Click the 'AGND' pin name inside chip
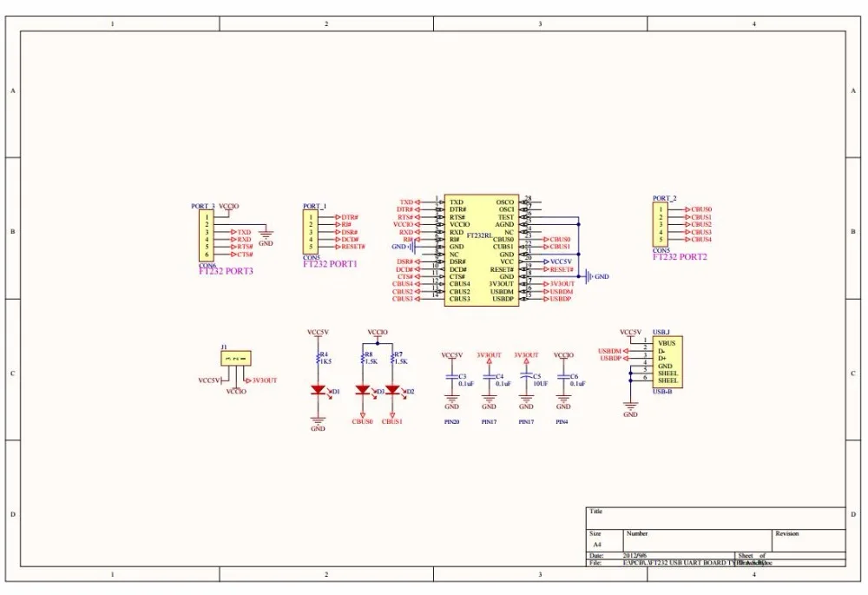 point(504,225)
